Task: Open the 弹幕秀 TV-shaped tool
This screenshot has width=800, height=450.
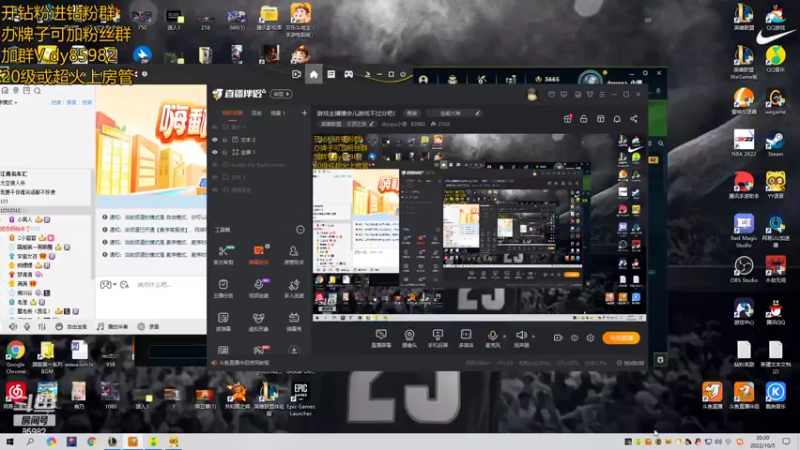Action: click(x=294, y=321)
